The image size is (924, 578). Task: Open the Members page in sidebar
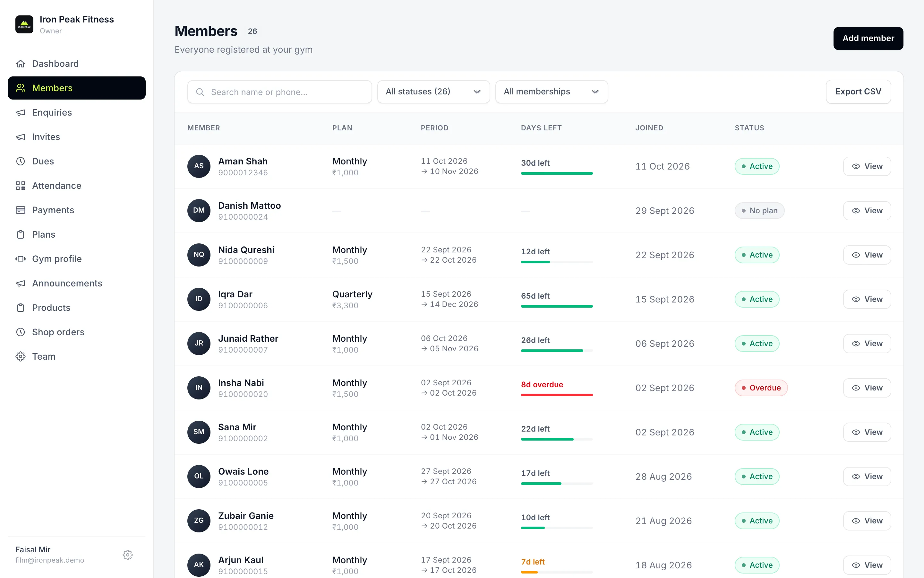(77, 88)
